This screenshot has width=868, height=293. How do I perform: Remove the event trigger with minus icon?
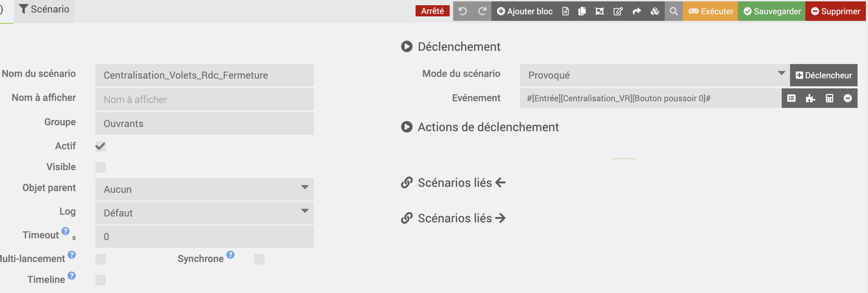(848, 98)
